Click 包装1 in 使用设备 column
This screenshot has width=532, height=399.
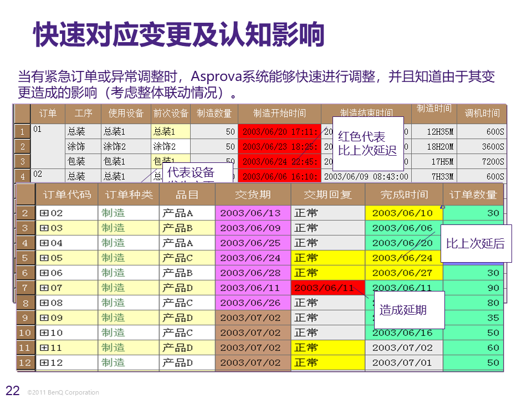click(x=126, y=161)
